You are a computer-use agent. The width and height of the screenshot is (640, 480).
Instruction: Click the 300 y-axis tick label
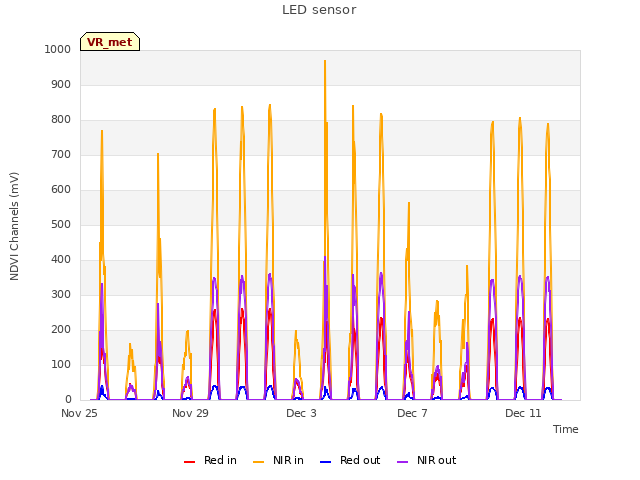point(61,295)
